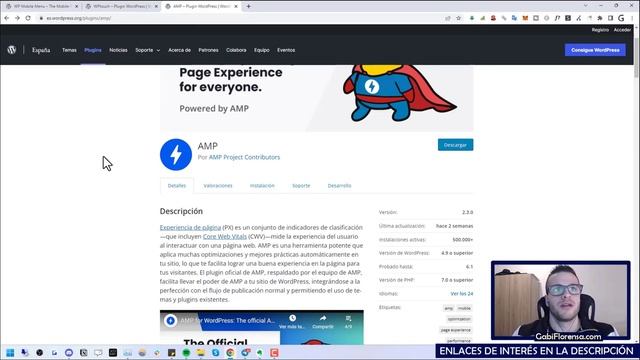Open AMP Project Contributors link
Image resolution: width=640 pixels, height=360 pixels.
244,157
